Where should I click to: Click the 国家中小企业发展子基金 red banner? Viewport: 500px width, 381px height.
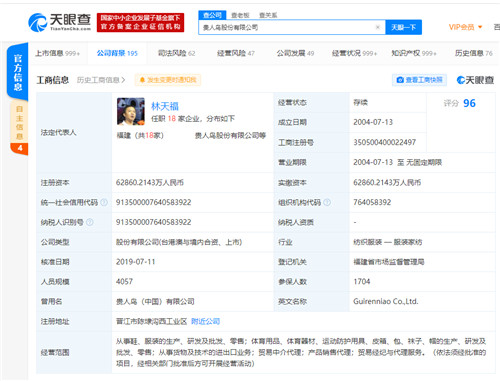pos(140,22)
